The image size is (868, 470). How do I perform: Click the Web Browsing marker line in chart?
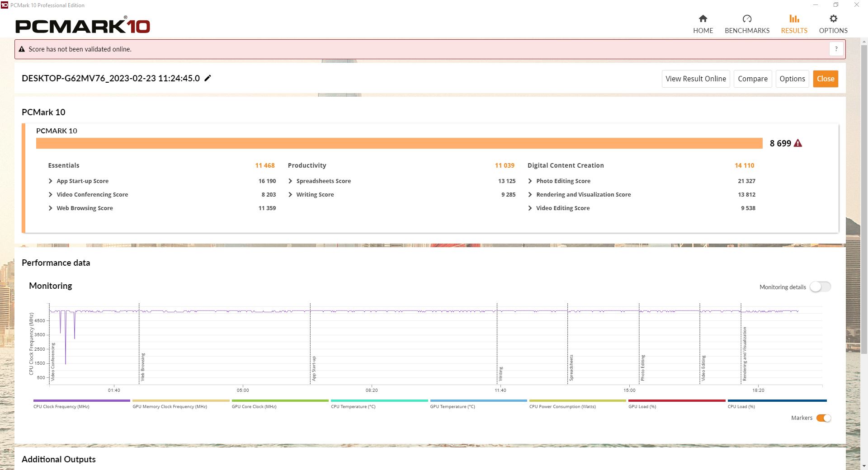click(139, 343)
